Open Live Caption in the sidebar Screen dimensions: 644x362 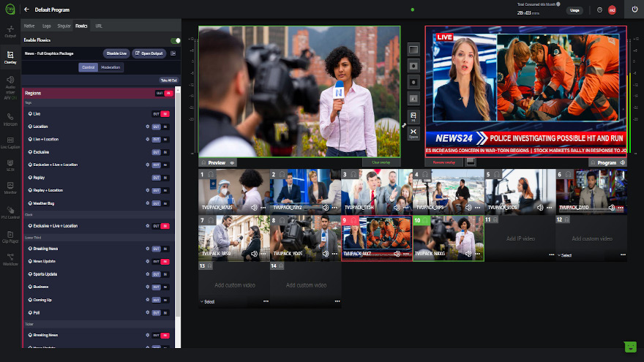(x=10, y=142)
